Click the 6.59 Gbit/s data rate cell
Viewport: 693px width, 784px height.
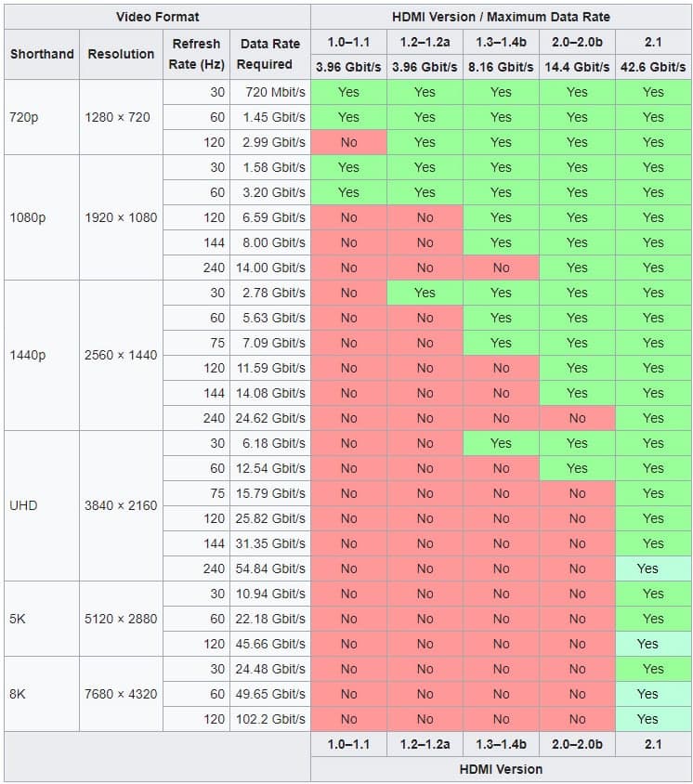coord(270,217)
